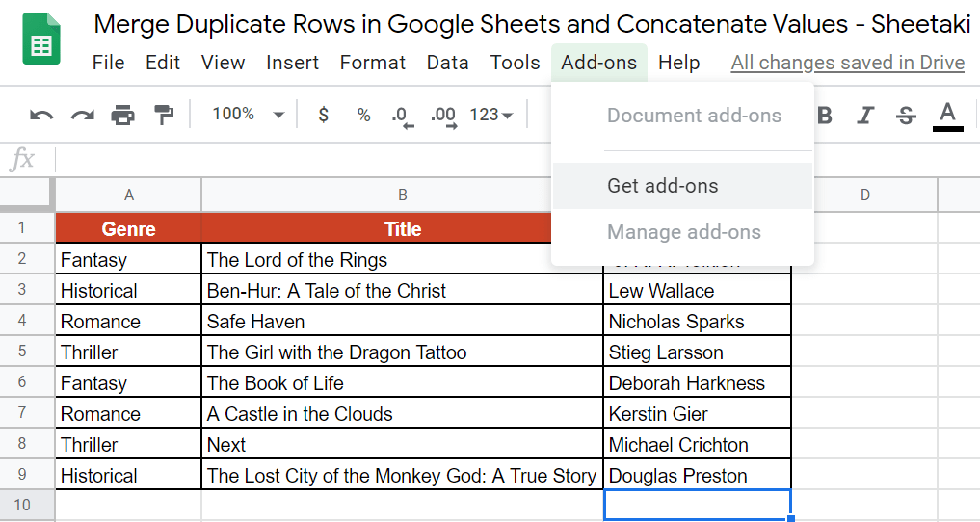Open the Tools menu
This screenshot has width=980, height=522.
click(515, 63)
